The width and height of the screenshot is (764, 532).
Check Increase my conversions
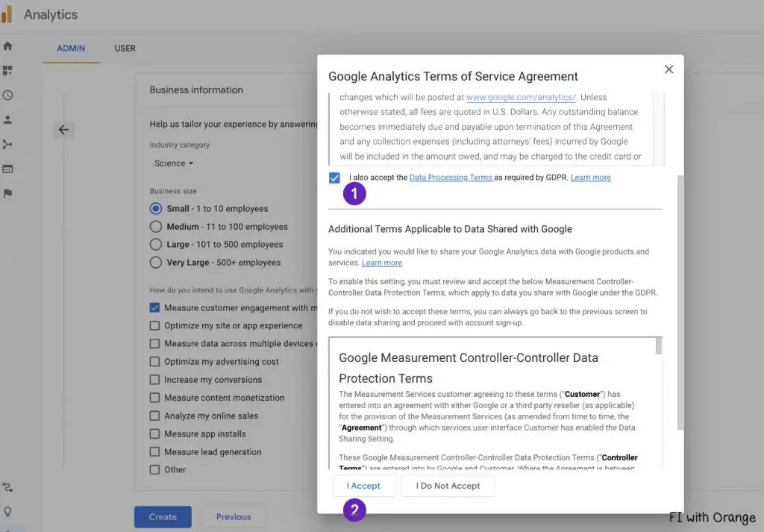point(154,380)
